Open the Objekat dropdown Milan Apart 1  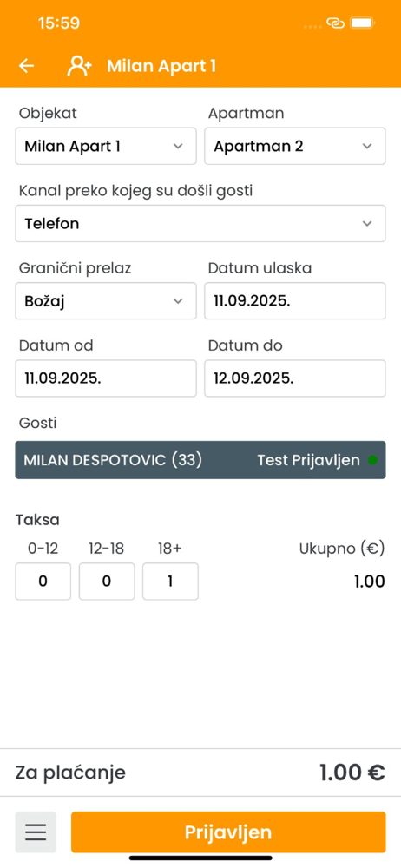click(106, 146)
